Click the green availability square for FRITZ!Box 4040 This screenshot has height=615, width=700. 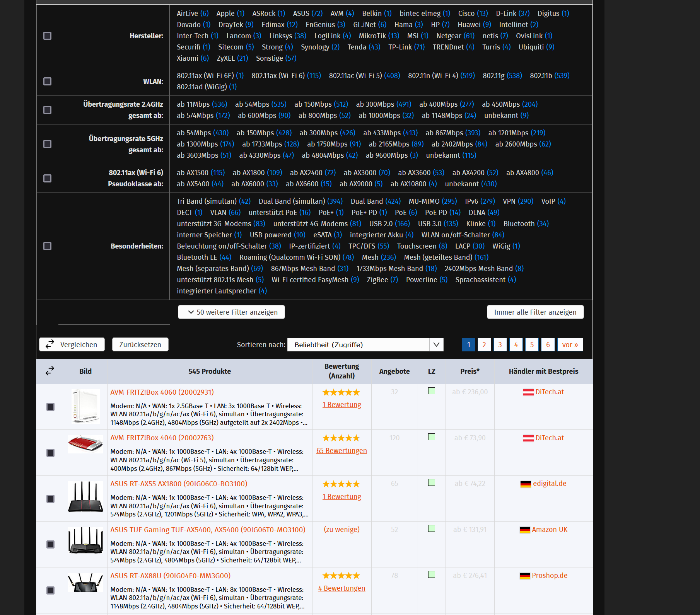point(432,437)
